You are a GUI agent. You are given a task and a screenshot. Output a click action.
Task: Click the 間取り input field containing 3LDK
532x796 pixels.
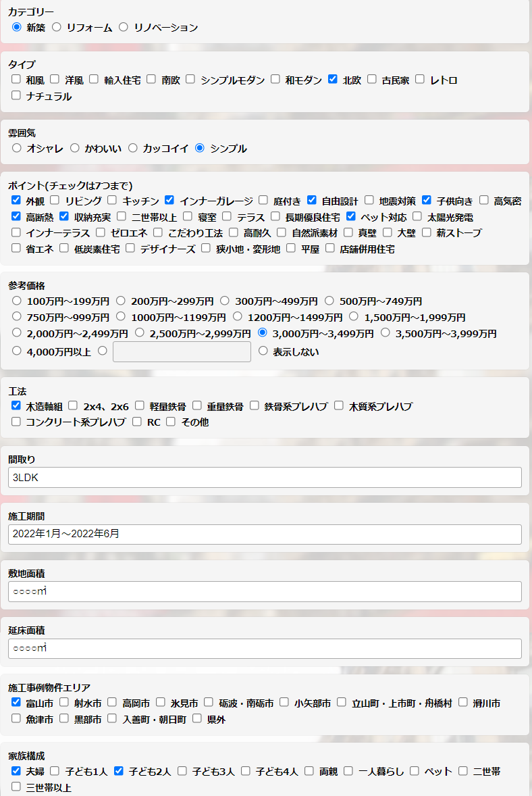coord(265,477)
